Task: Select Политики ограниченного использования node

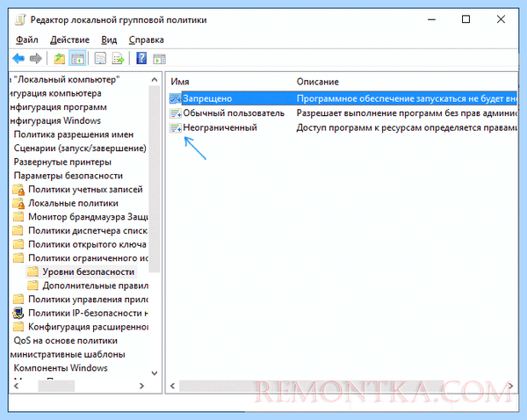Action: pyautogui.click(x=88, y=258)
